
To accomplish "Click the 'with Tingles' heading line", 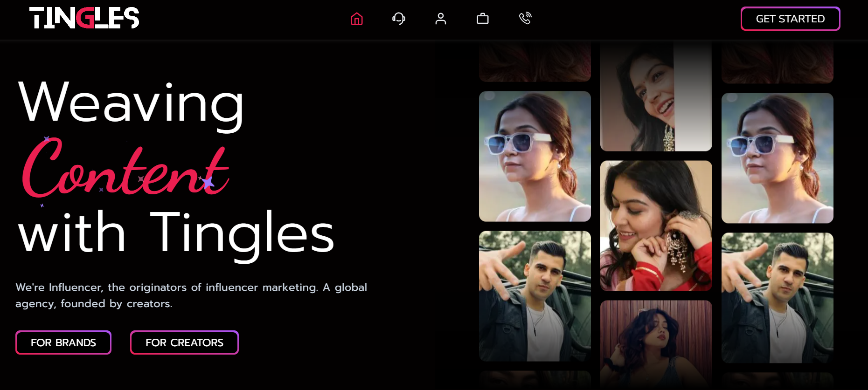I will pos(176,233).
